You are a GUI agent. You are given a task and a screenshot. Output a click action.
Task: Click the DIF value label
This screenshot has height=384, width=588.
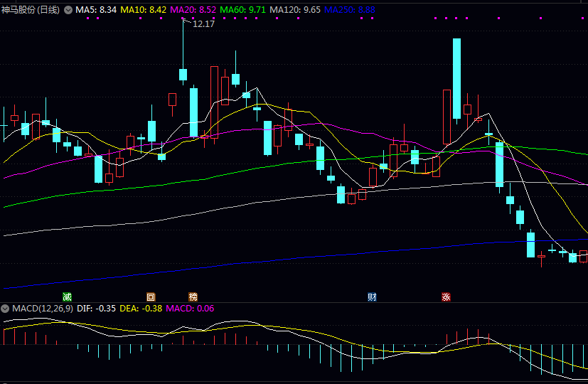(96, 309)
